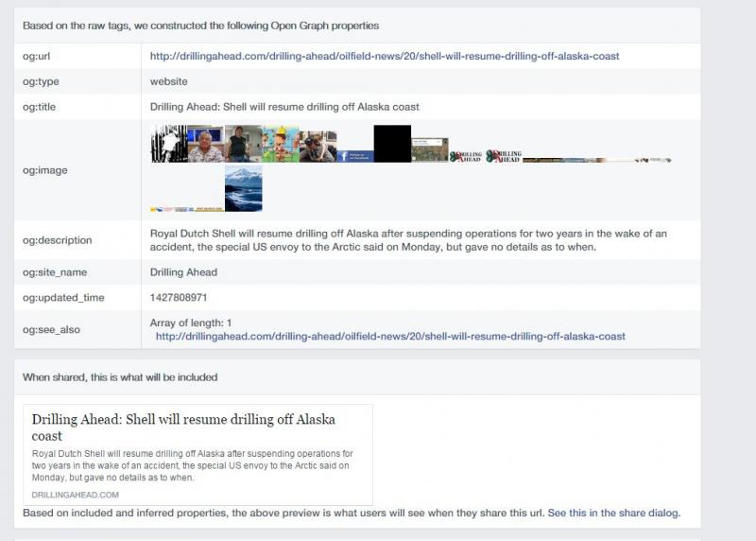Screen dimensions: 756x541
Task: Click 'See this in the share dialog' link
Action: click(613, 513)
